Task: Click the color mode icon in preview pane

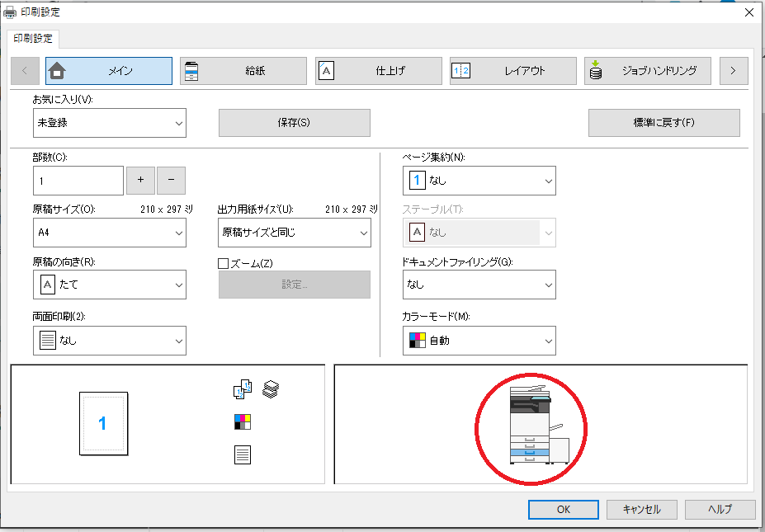Action: (242, 422)
